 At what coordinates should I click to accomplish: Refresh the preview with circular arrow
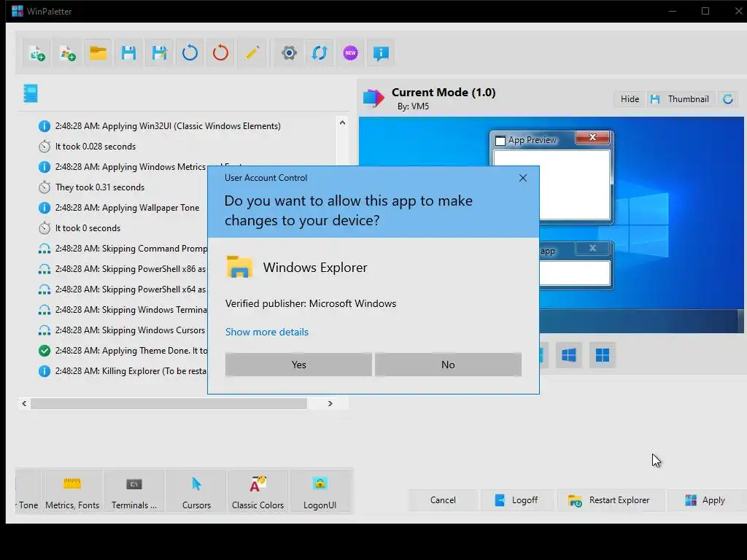727,99
